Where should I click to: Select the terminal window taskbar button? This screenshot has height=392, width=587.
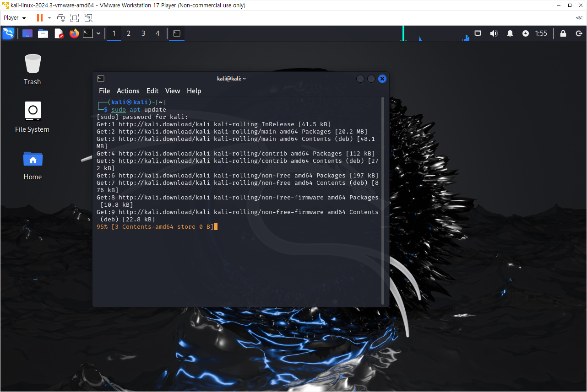click(177, 33)
